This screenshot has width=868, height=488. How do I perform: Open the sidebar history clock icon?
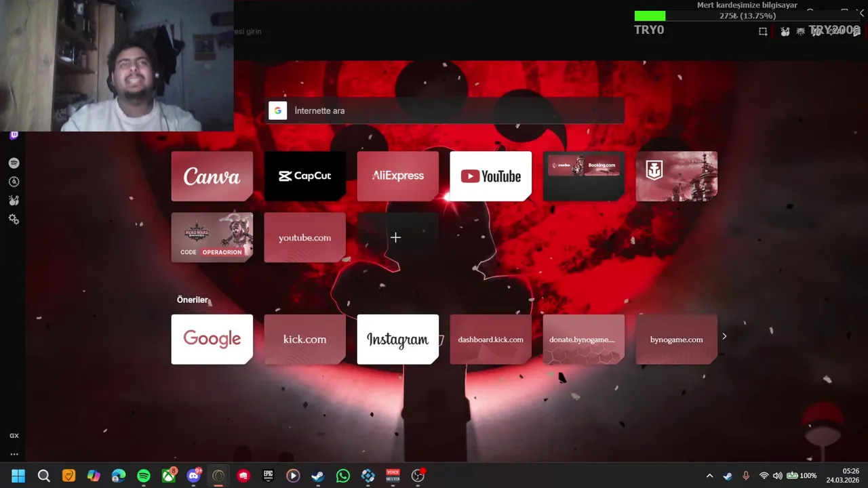(x=14, y=182)
